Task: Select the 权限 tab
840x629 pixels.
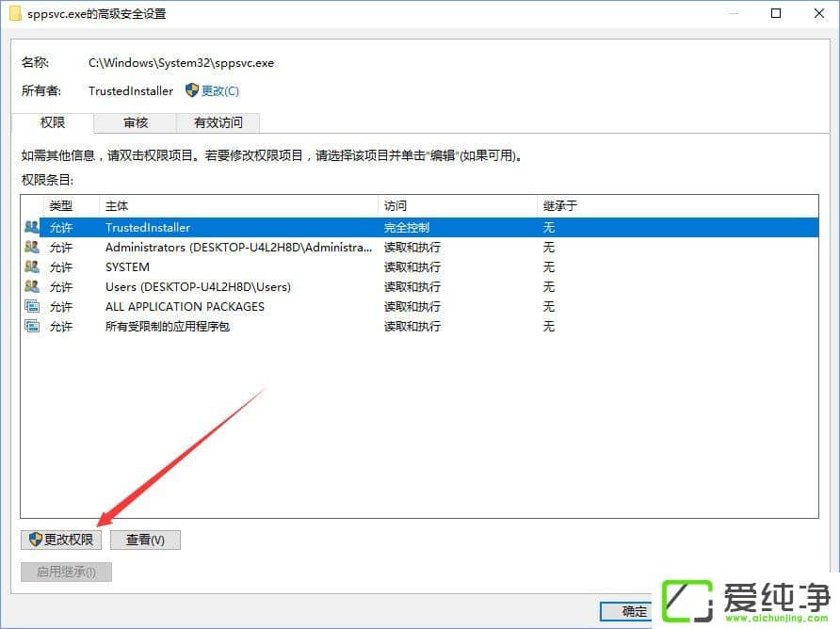Action: point(52,122)
